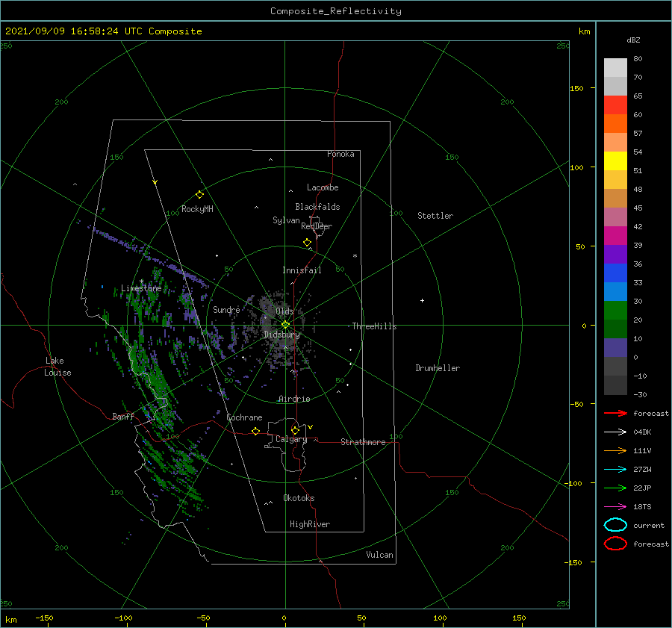Select the orange 111V arrow legend icon

click(x=615, y=450)
